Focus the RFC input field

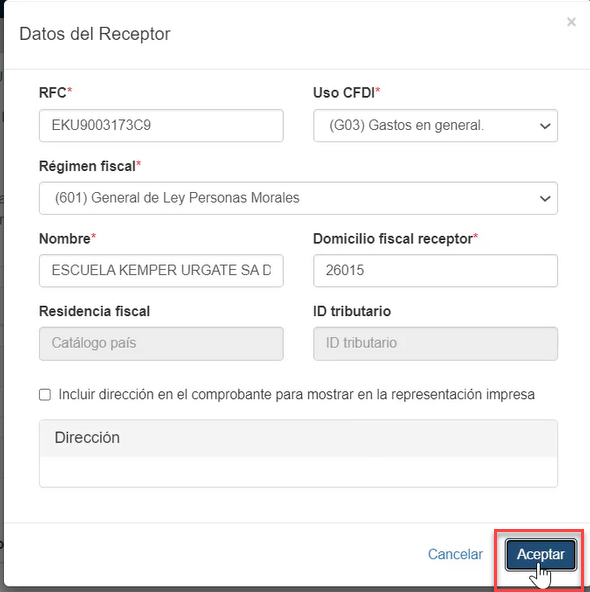[161, 126]
